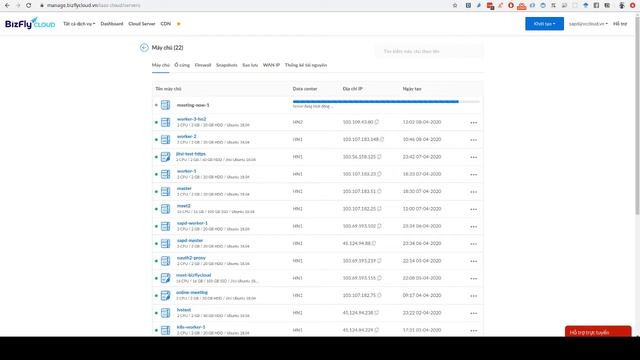Open the worker-3-hn2 server link
Viewport: 640px width, 360px height.
[x=191, y=119]
